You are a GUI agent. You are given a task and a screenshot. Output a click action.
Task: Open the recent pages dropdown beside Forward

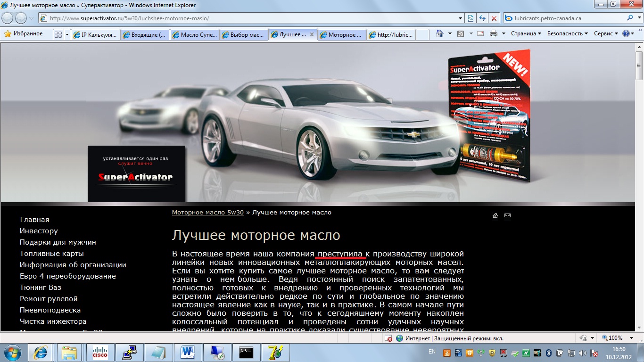32,18
